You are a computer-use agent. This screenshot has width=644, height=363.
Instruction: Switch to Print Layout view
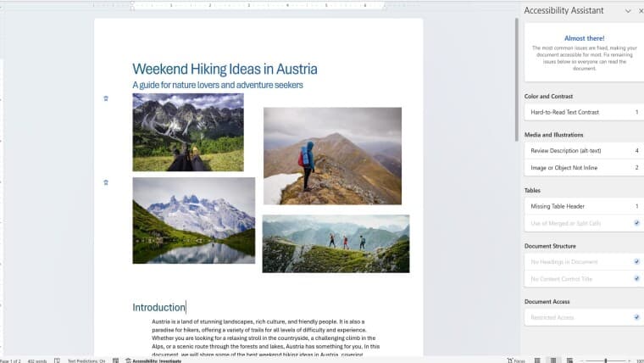click(x=553, y=360)
